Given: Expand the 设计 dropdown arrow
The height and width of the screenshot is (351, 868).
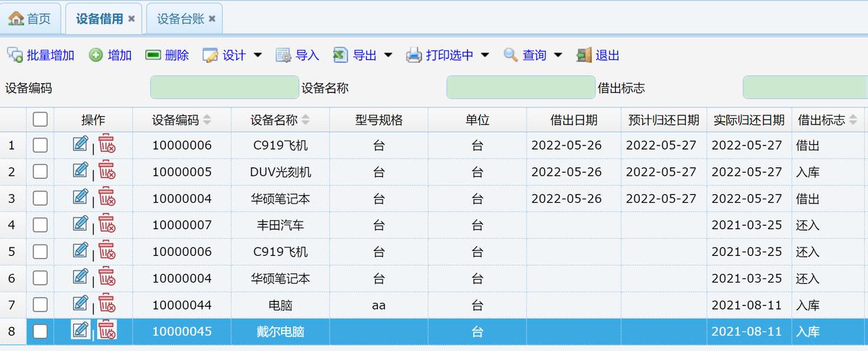Looking at the screenshot, I should tap(257, 55).
